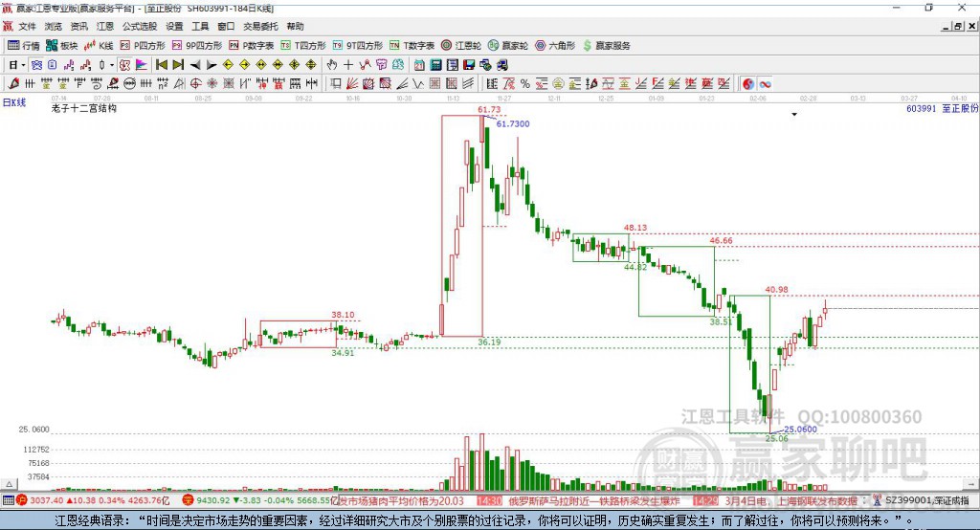Open the T数字表 tool
The image size is (980, 530).
[x=412, y=46]
